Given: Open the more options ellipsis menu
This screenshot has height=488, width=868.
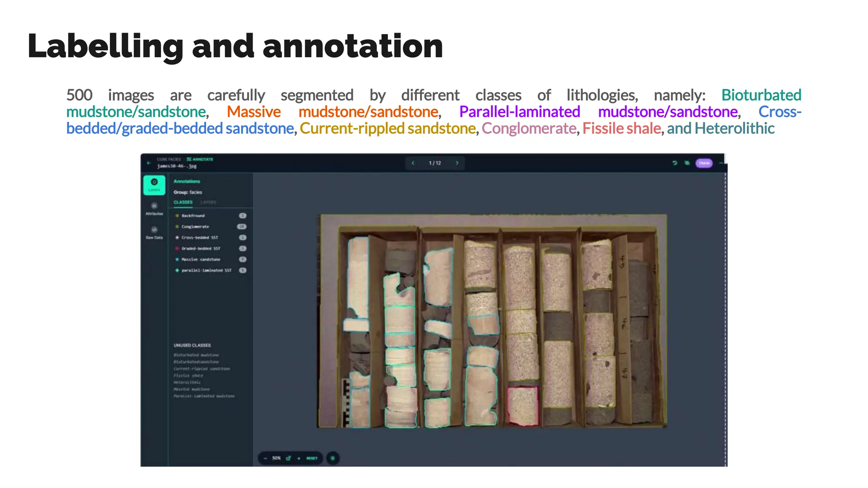Looking at the screenshot, I should click(721, 163).
